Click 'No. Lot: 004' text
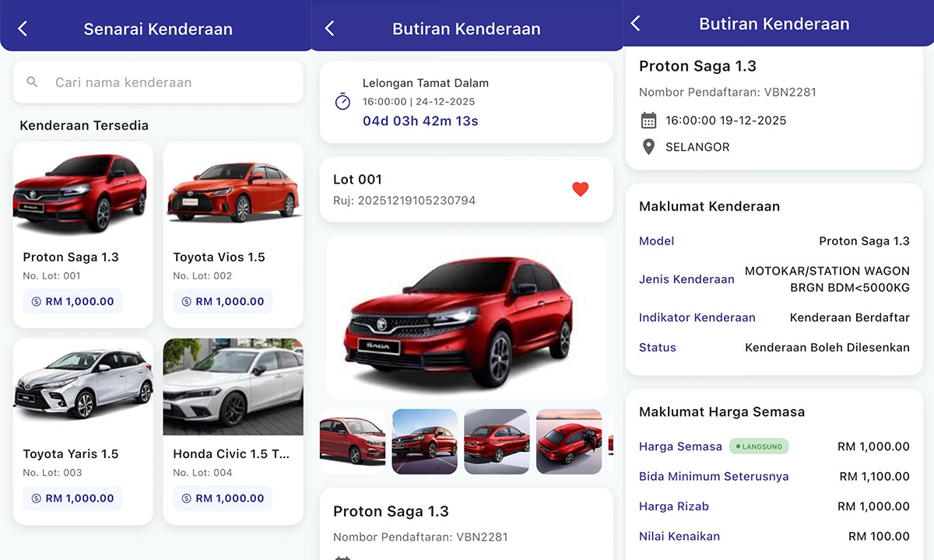 click(202, 472)
